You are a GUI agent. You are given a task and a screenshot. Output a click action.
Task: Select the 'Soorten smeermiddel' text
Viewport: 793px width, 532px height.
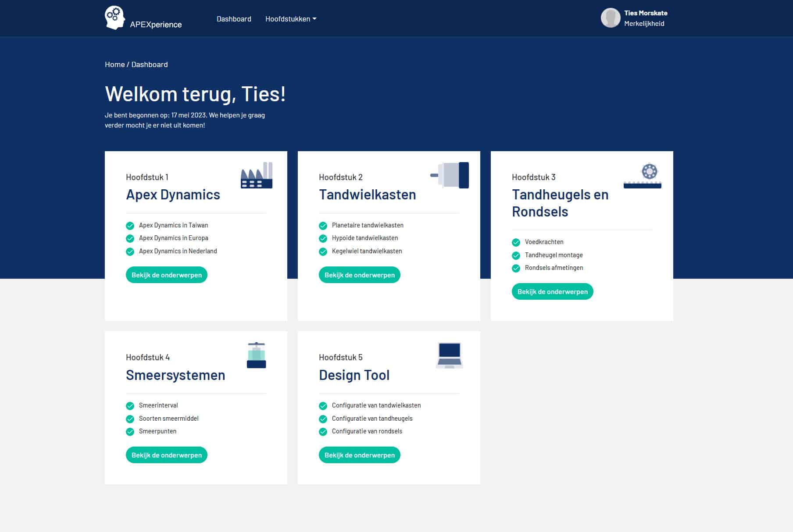[x=169, y=419]
